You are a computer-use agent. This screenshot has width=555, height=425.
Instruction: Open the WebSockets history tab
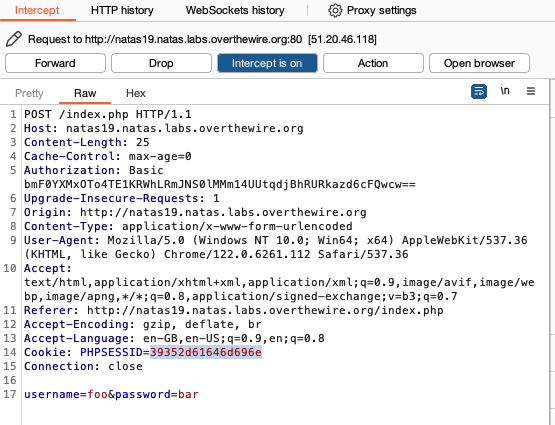pos(235,10)
